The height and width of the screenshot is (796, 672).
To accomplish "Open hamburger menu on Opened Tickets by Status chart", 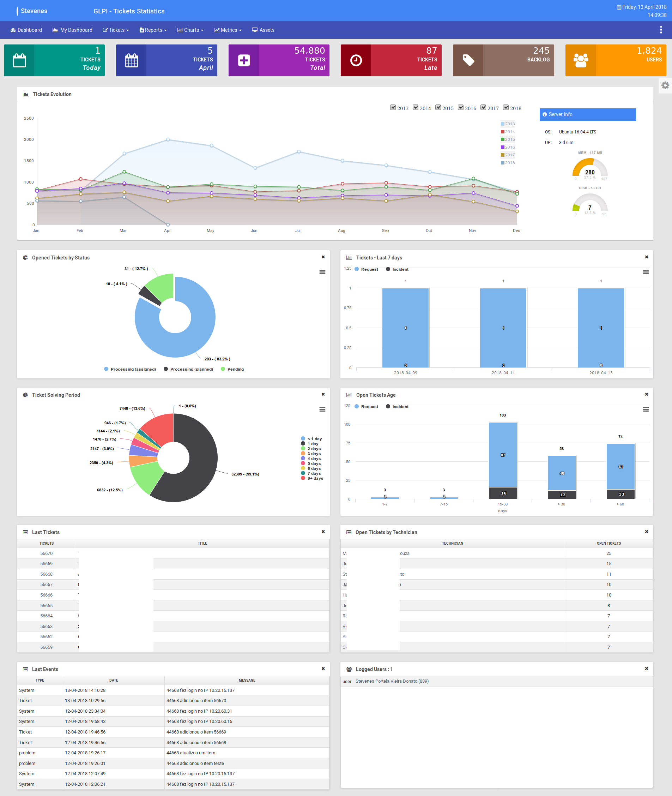I will coord(322,272).
